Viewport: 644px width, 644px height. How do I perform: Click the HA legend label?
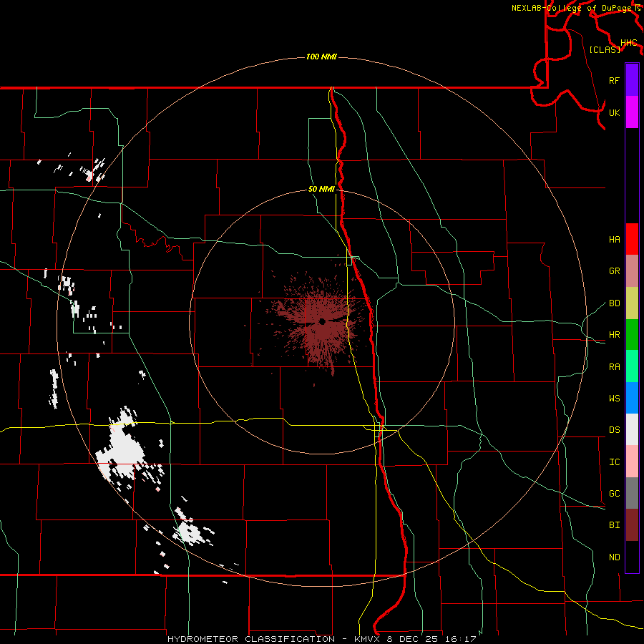pos(615,240)
